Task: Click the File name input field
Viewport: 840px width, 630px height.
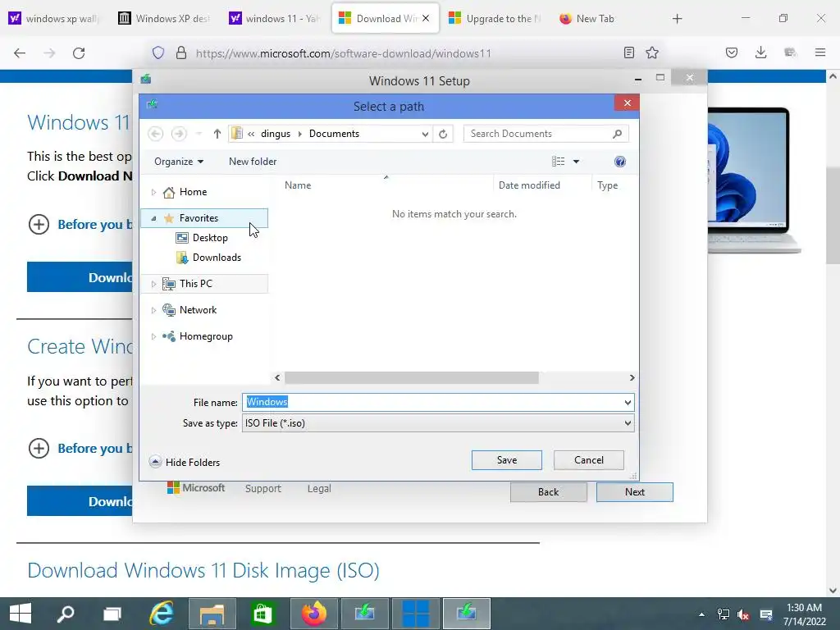Action: click(x=431, y=402)
